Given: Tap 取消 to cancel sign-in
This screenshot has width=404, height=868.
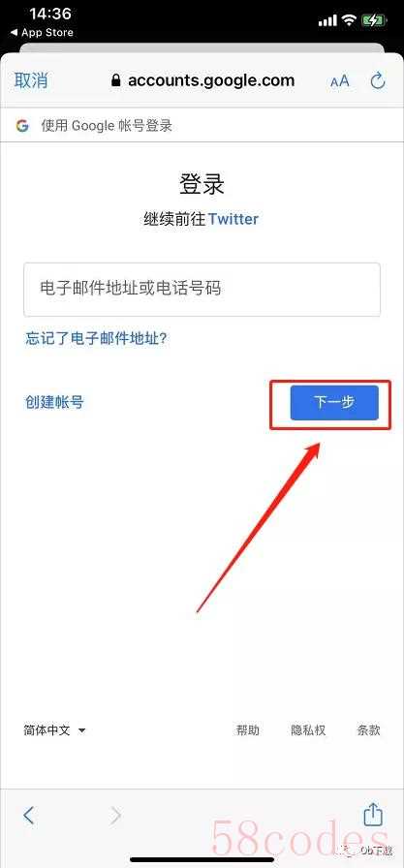Looking at the screenshot, I should click(x=31, y=80).
